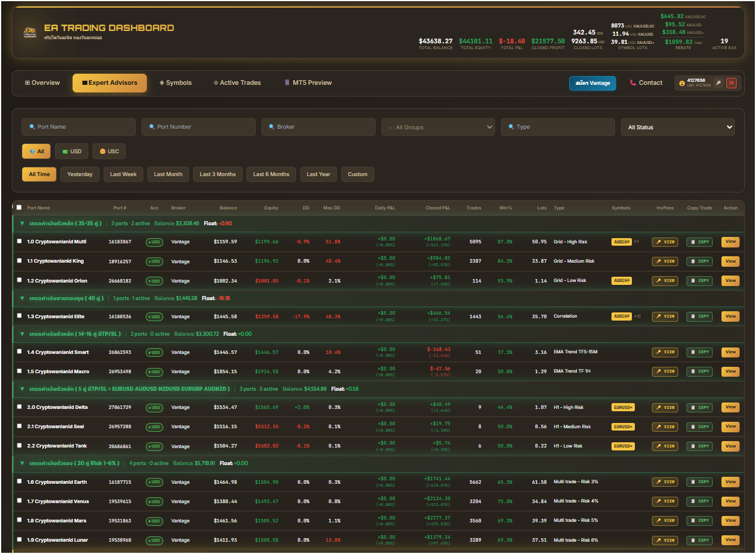The height and width of the screenshot is (554, 756).
Task: Collapse the EURUSD AUDUSD NZDUSD group
Action: click(x=22, y=389)
